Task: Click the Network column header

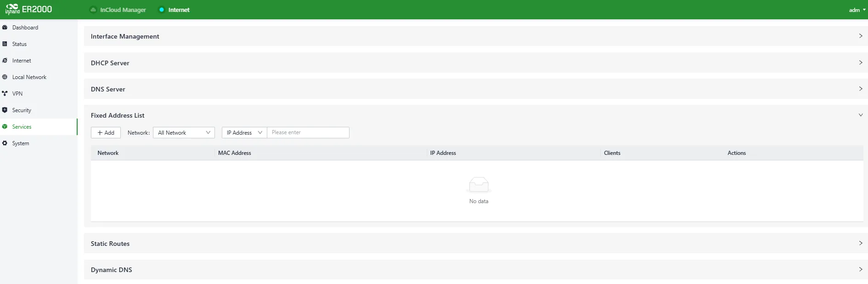Action: pyautogui.click(x=108, y=153)
